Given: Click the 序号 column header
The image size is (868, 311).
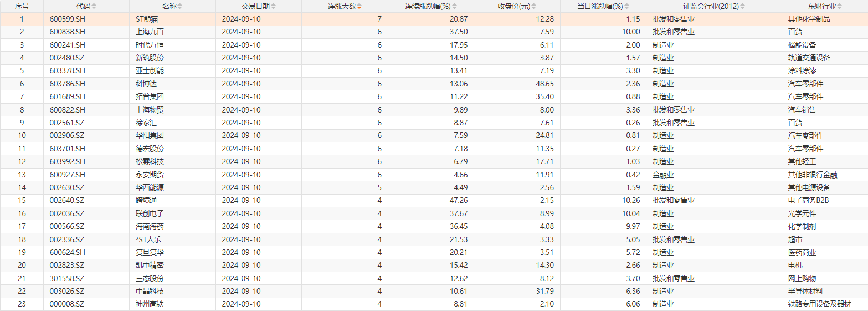Looking at the screenshot, I should tap(22, 7).
